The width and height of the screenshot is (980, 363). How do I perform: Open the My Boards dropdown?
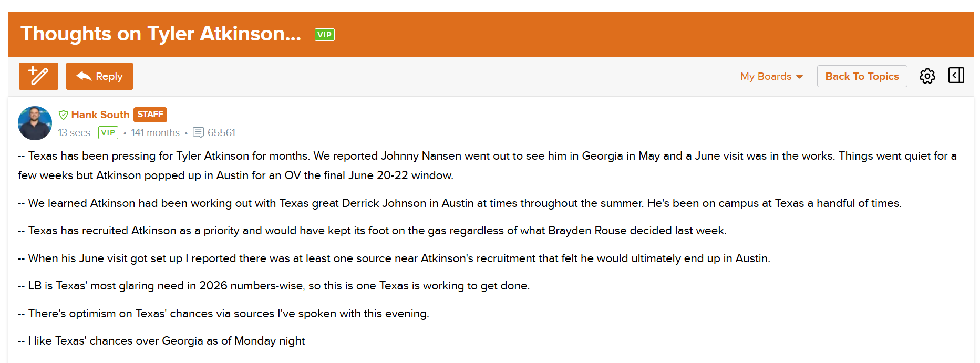tap(771, 76)
